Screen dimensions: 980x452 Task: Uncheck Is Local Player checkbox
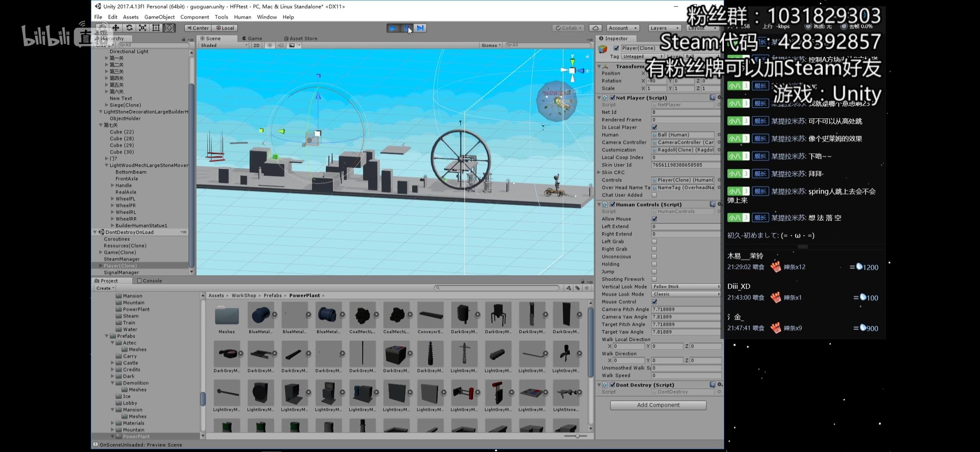click(654, 127)
